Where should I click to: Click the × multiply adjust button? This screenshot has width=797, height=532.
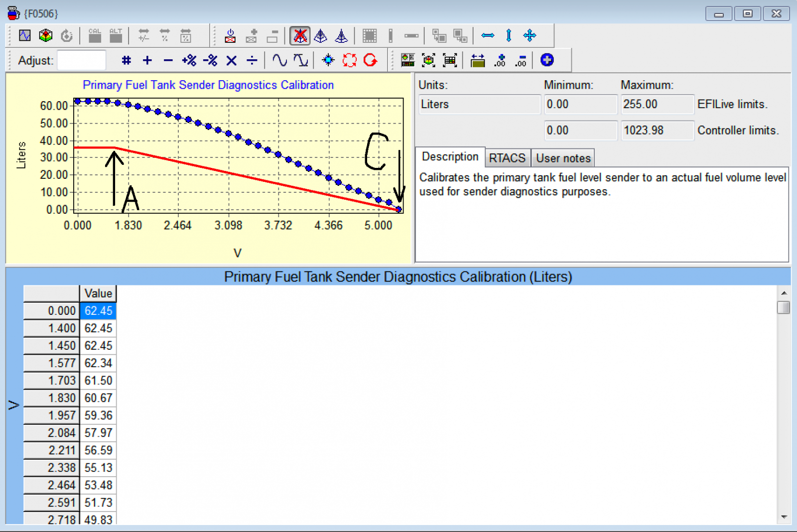(232, 61)
